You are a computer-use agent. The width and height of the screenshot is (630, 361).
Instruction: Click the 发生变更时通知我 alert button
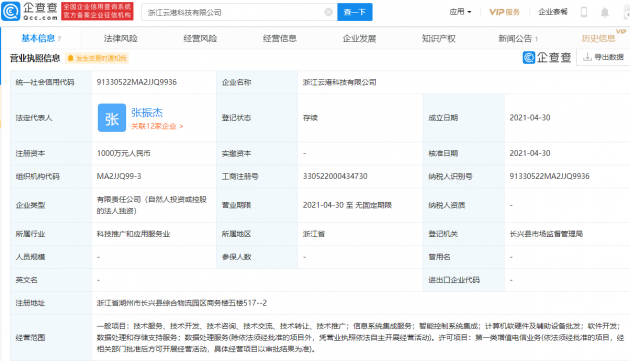coord(97,58)
